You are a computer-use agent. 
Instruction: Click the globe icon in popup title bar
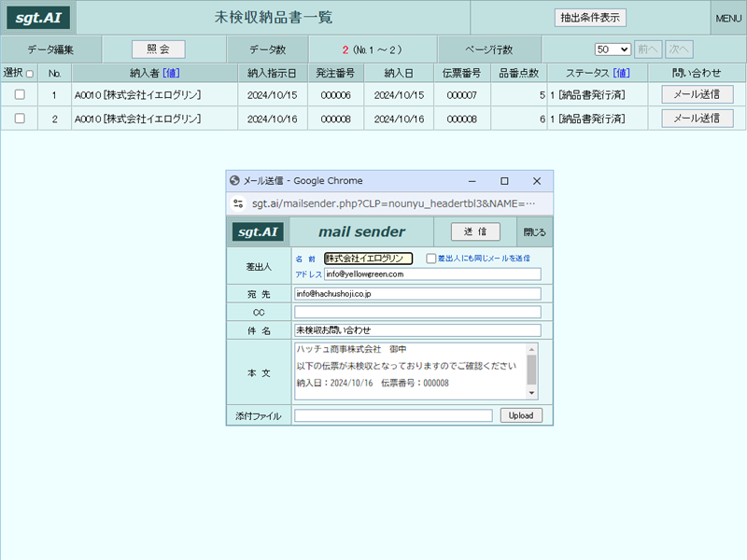click(234, 180)
